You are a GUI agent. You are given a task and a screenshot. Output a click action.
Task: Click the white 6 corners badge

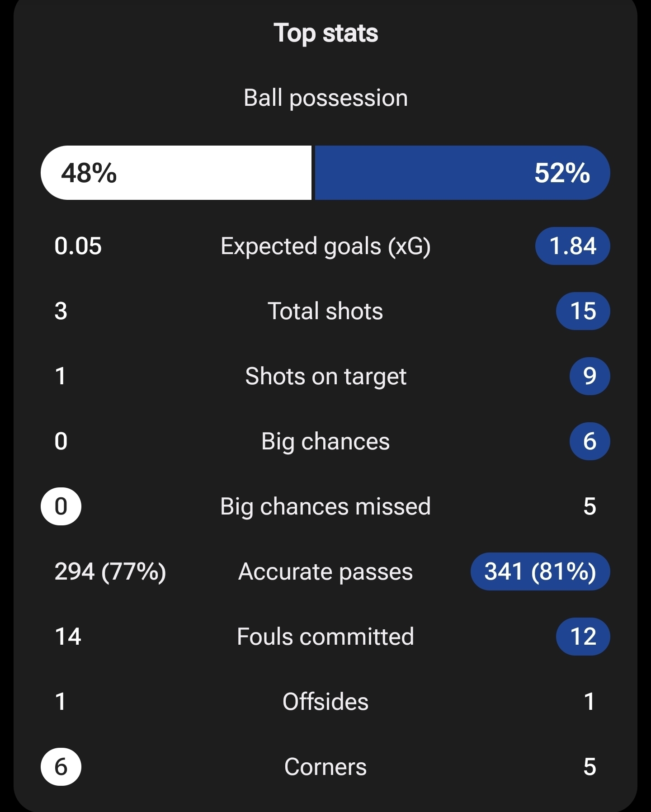[61, 767]
